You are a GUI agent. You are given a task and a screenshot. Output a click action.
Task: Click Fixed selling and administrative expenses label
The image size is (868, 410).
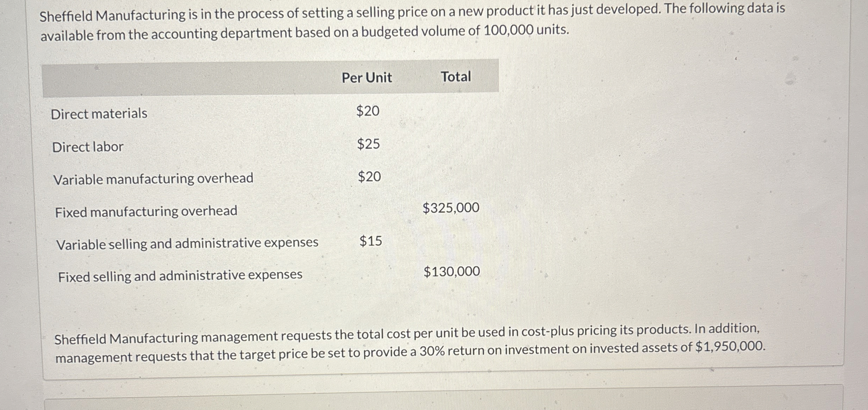[180, 276]
